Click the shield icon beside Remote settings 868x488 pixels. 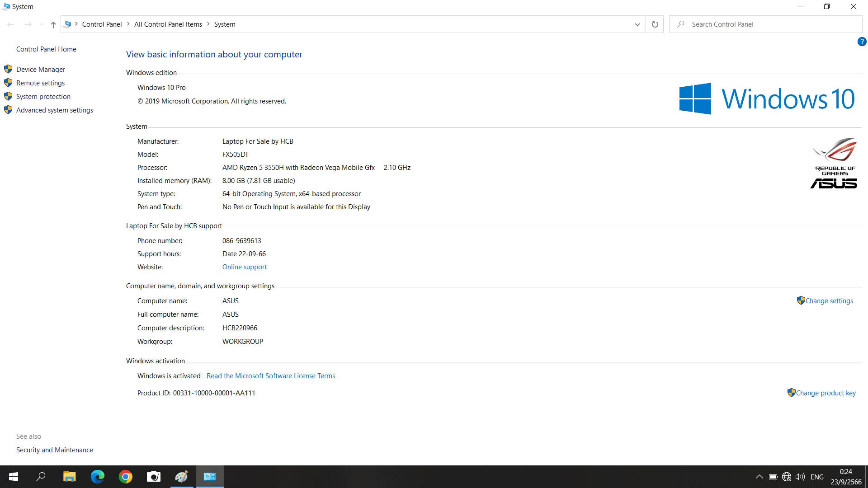tap(8, 83)
